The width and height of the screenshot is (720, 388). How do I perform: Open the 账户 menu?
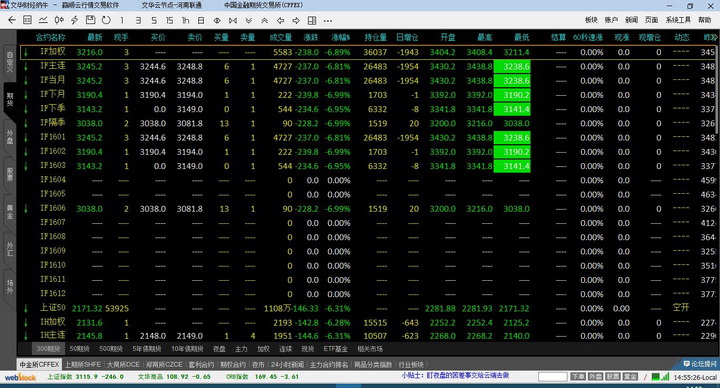(611, 20)
